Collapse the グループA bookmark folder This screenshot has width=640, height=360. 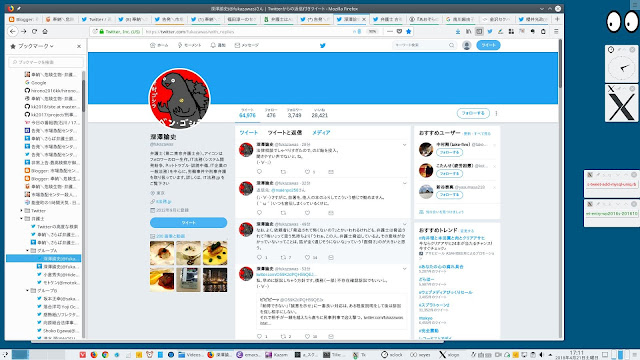pos(27,251)
